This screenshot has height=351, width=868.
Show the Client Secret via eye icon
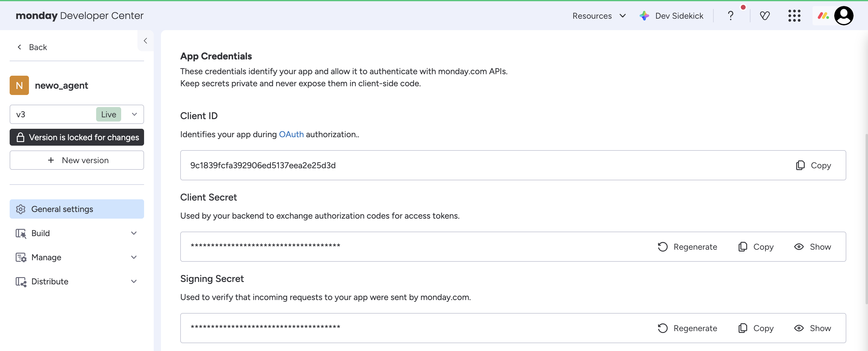pos(799,247)
